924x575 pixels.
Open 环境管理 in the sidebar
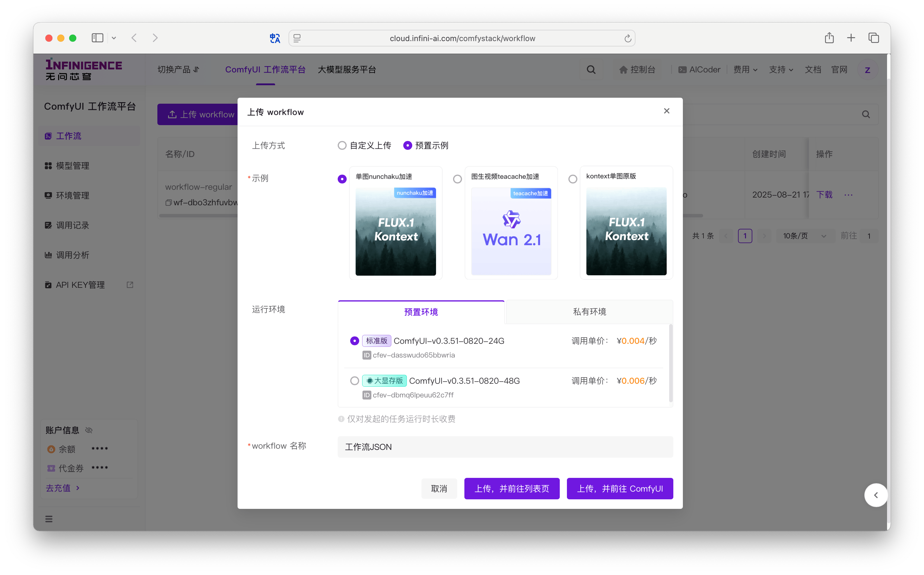89,195
